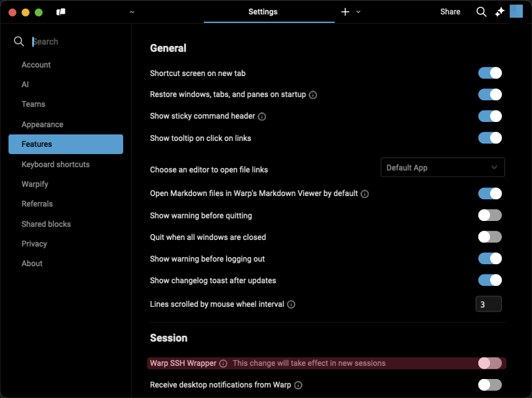The height and width of the screenshot is (398, 532).
Task: Click the lines scrolled interval field
Action: click(488, 304)
